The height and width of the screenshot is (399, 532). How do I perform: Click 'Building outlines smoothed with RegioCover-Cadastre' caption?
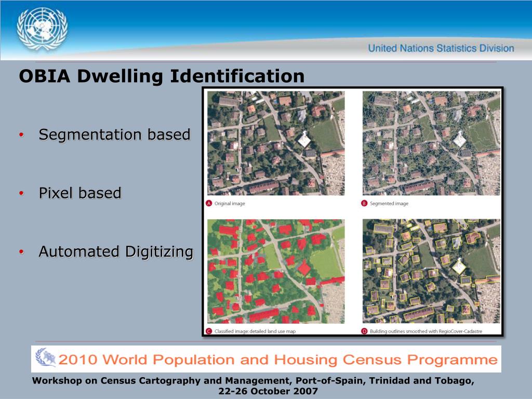coord(426,331)
